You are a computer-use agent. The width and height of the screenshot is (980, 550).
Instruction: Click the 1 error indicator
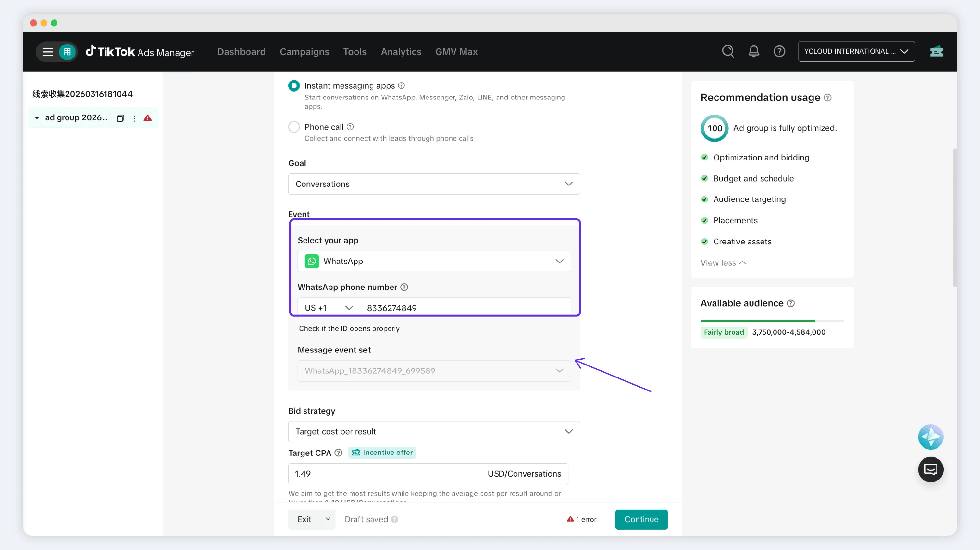(x=582, y=519)
